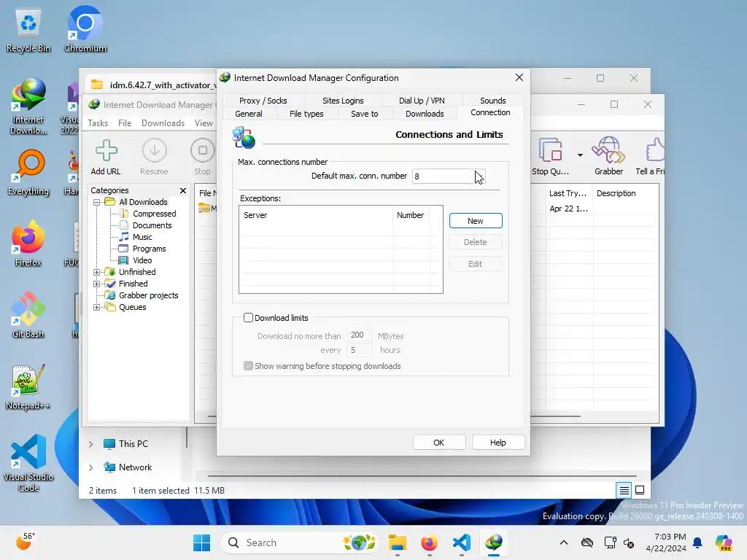Click the Windows Start button
Viewport: 747px width, 560px height.
pos(201,542)
